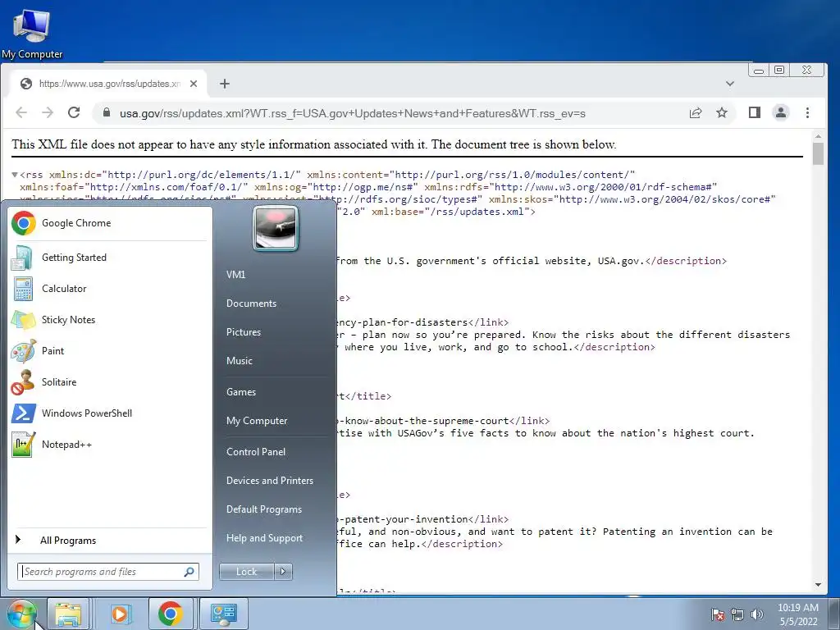The image size is (840, 630).
Task: Open Google Chrome from Start menu
Action: [109, 223]
